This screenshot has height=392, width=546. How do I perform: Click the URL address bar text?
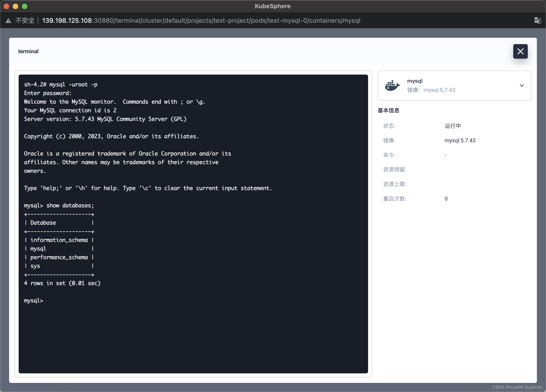click(x=201, y=21)
